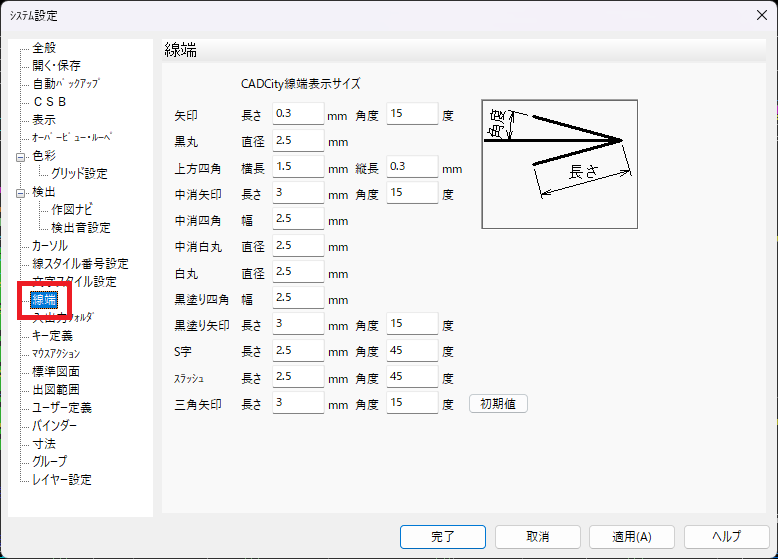
Task: Cancel with the 取消 button
Action: 537,537
